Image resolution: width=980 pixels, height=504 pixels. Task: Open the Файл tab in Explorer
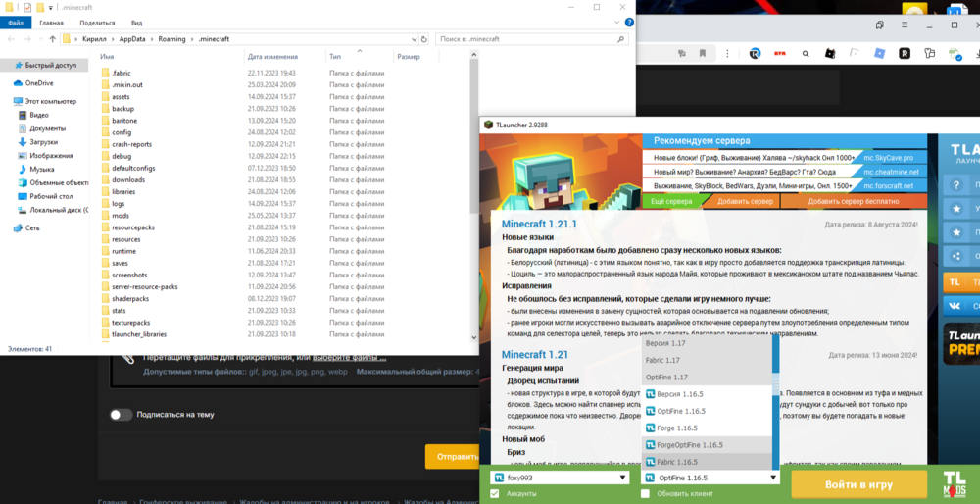[x=16, y=23]
